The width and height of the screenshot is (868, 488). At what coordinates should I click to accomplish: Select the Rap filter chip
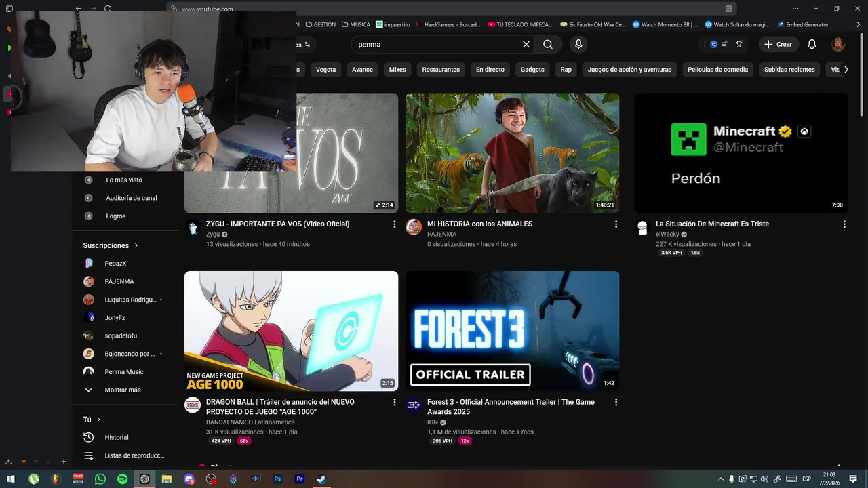tap(566, 69)
